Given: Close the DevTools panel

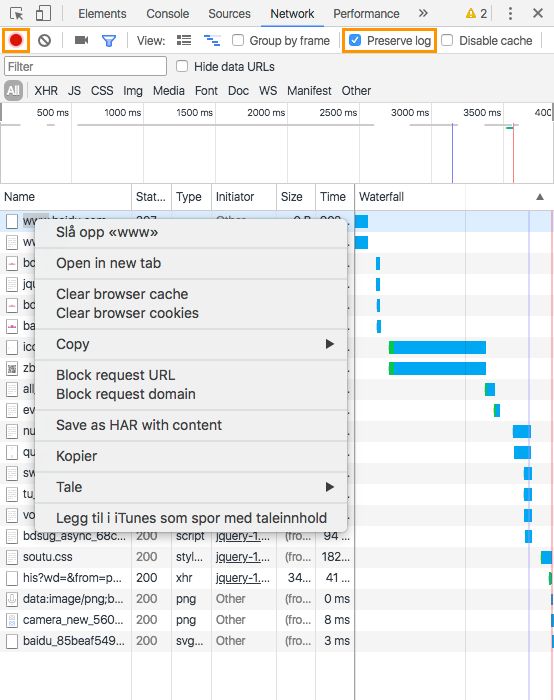Looking at the screenshot, I should (x=538, y=13).
